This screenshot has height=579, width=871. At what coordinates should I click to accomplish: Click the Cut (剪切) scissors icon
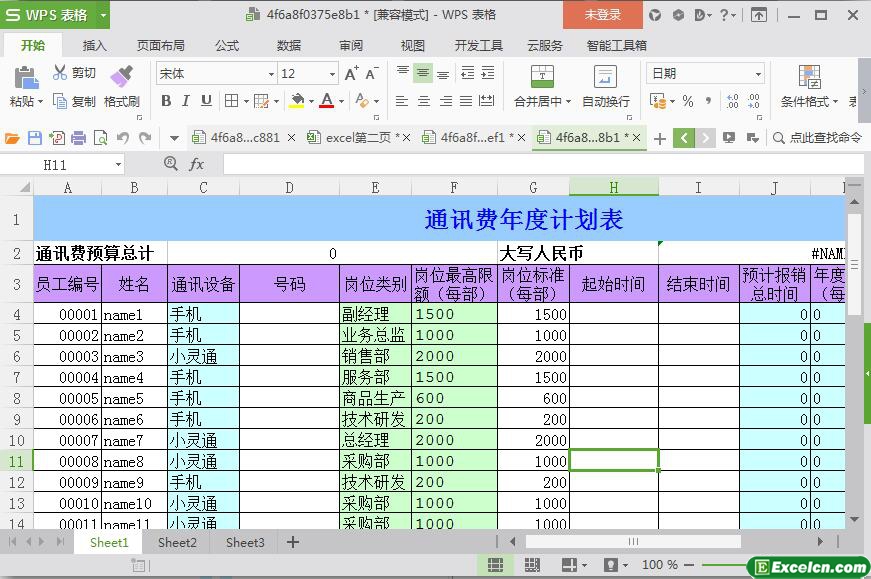60,73
